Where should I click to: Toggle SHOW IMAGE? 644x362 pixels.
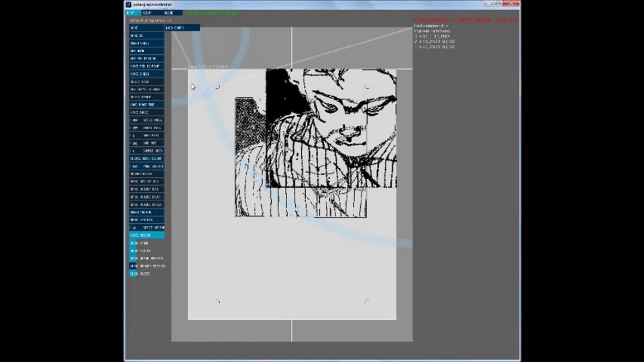coord(133,243)
